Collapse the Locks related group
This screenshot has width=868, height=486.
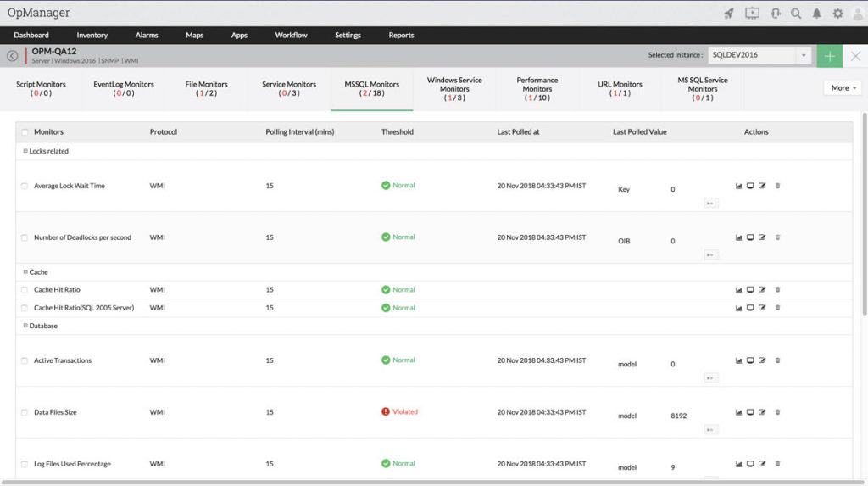[25, 151]
